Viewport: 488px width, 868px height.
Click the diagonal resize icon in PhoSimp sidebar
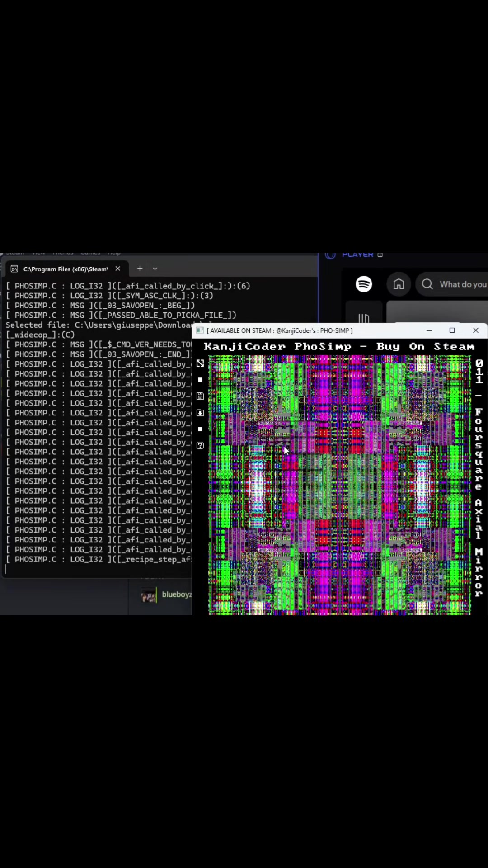pos(200,363)
